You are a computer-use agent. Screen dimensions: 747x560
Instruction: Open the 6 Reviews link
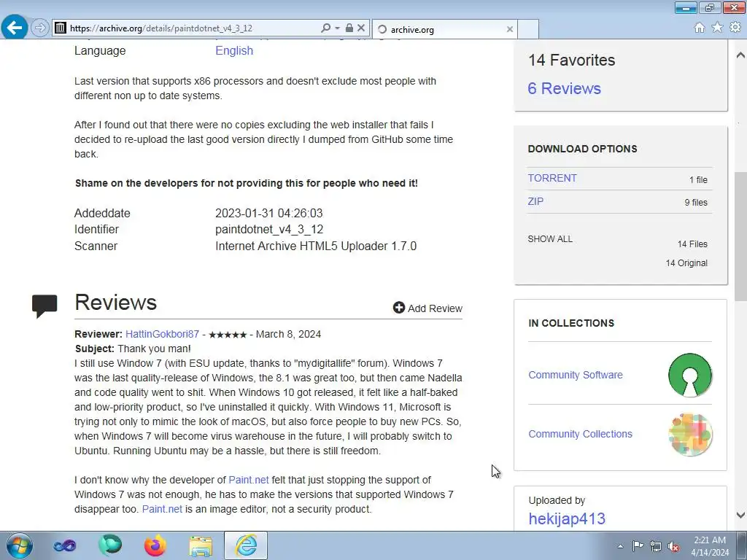click(564, 88)
